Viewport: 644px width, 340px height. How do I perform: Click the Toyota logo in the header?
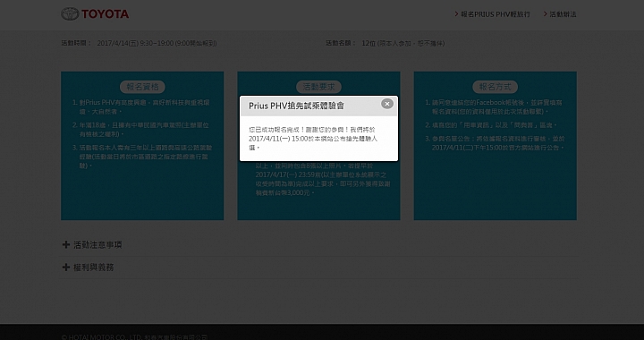click(x=95, y=14)
